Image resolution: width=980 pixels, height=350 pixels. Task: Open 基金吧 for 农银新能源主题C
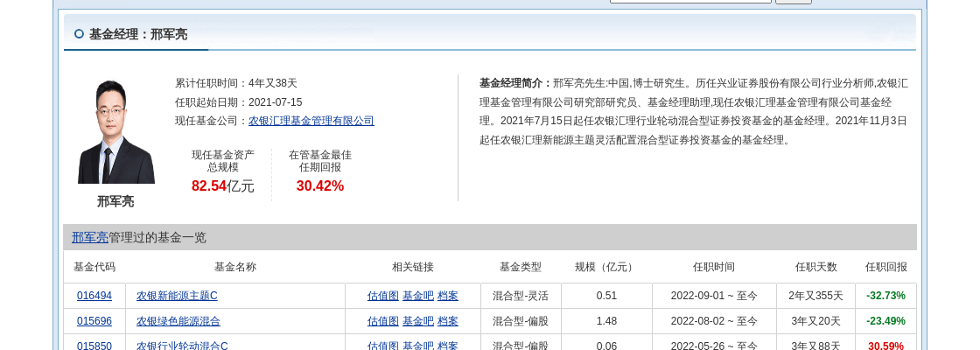418,296
